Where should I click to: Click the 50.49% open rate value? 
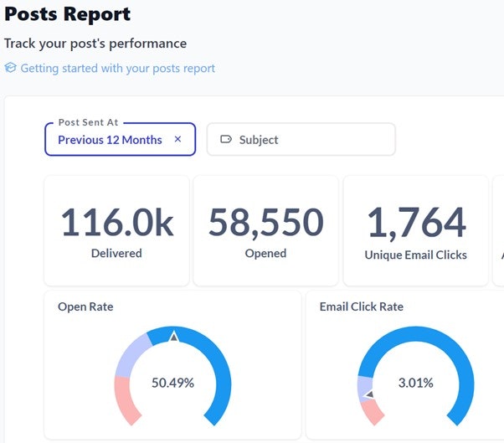tap(173, 383)
